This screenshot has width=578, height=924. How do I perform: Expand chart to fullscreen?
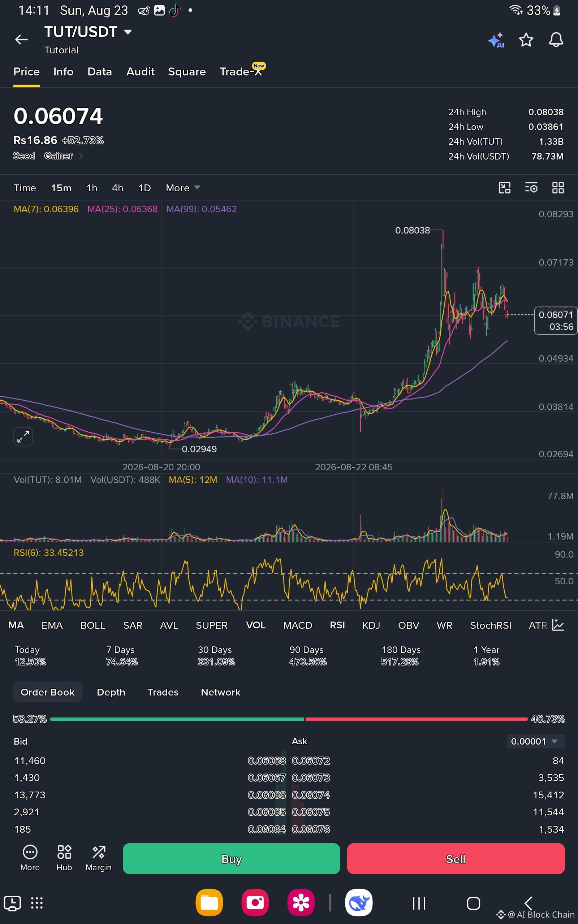23,436
